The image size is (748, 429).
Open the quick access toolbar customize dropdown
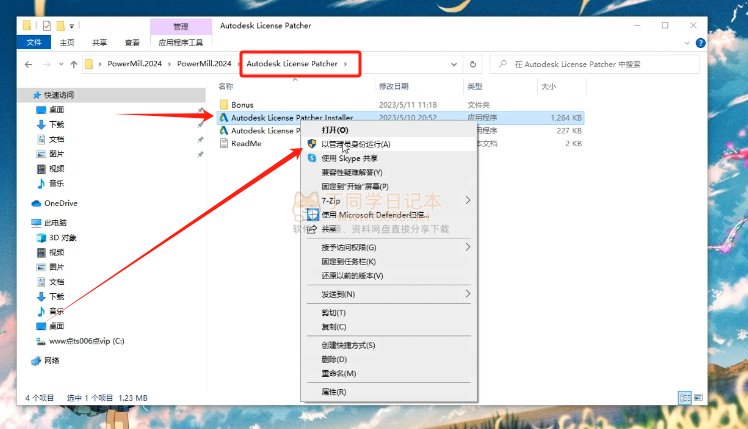[72, 26]
